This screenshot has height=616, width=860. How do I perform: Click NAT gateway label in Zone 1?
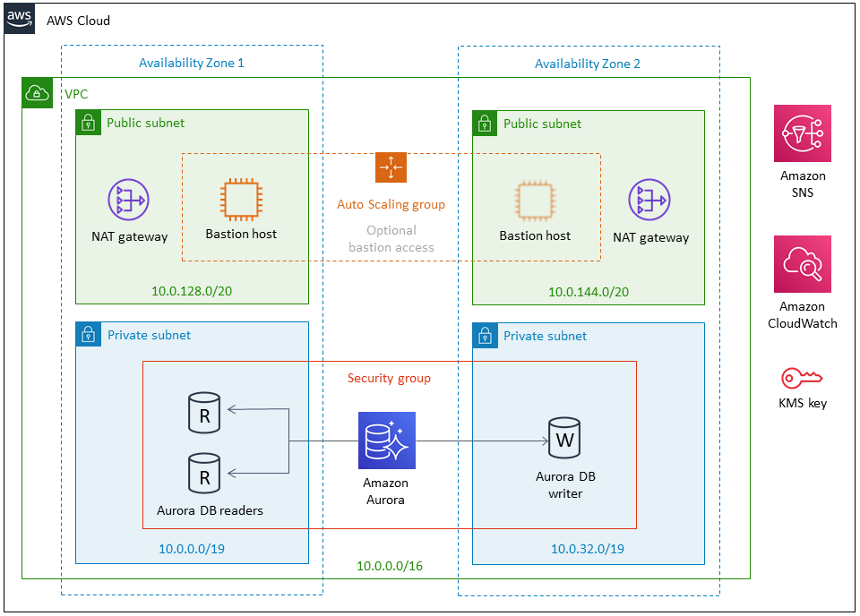[129, 236]
